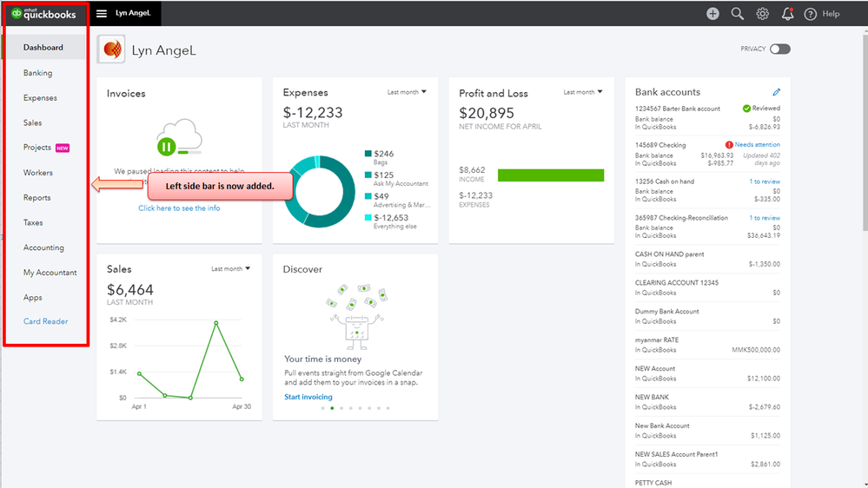Click the search magnifier icon
Viewport: 868px width, 488px height.
pos(738,14)
